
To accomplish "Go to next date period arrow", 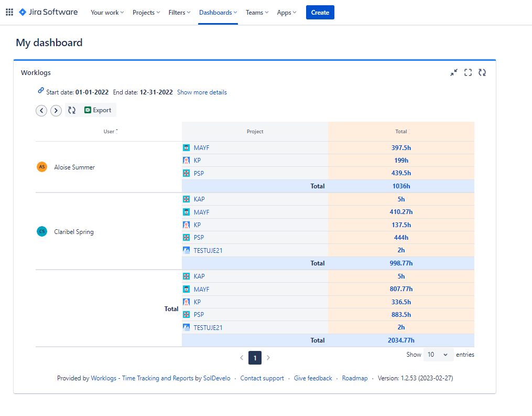I will point(56,111).
